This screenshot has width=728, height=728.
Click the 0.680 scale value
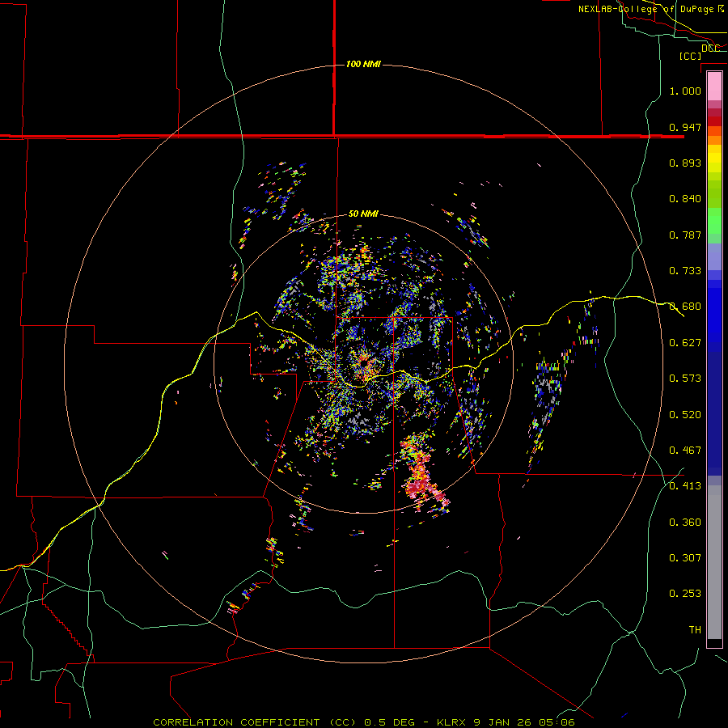coord(685,307)
